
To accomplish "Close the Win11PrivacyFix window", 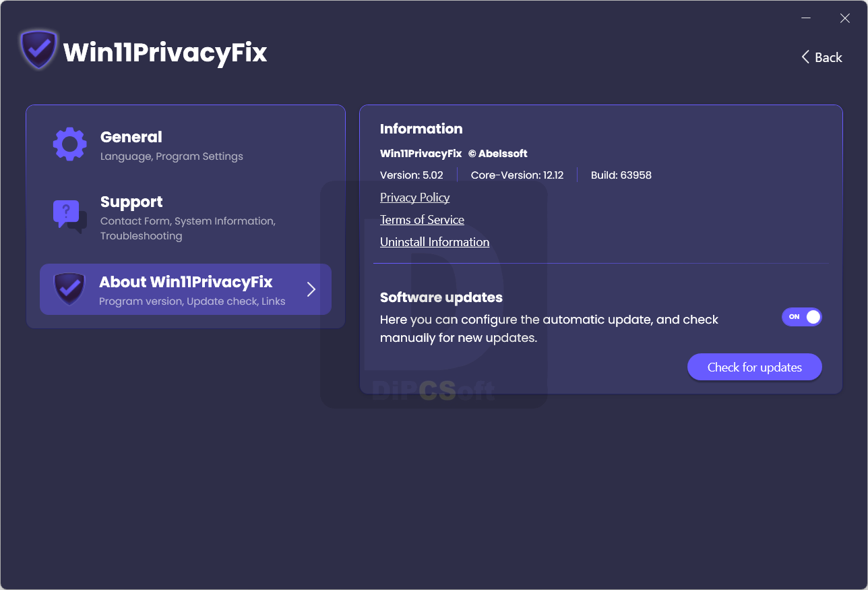I will [x=844, y=18].
